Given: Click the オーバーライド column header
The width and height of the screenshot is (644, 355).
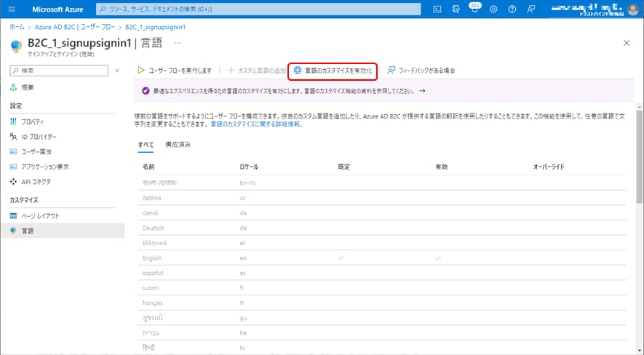Looking at the screenshot, I should point(549,167).
